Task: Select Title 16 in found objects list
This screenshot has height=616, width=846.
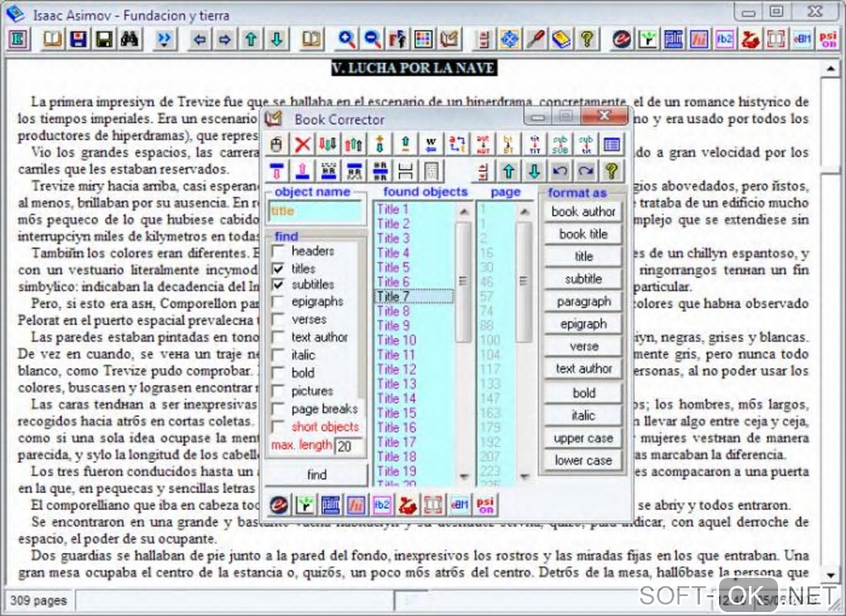Action: point(415,428)
